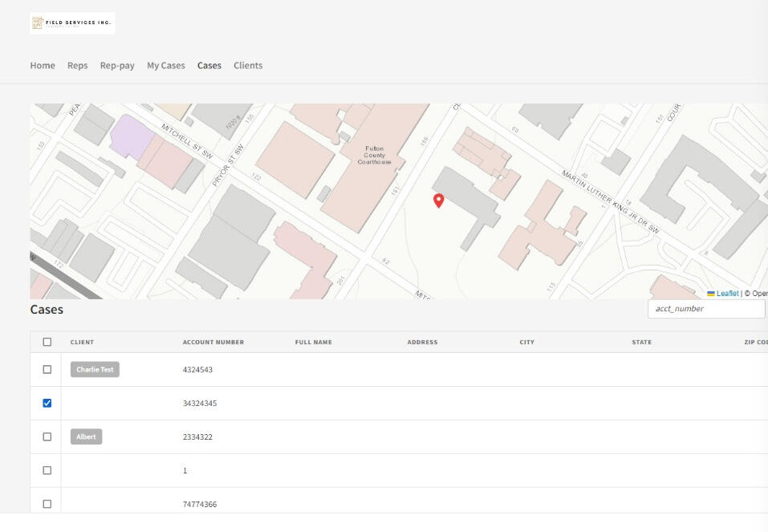Tick the checkbox for account number 1
Image resolution: width=768 pixels, height=532 pixels.
47,471
